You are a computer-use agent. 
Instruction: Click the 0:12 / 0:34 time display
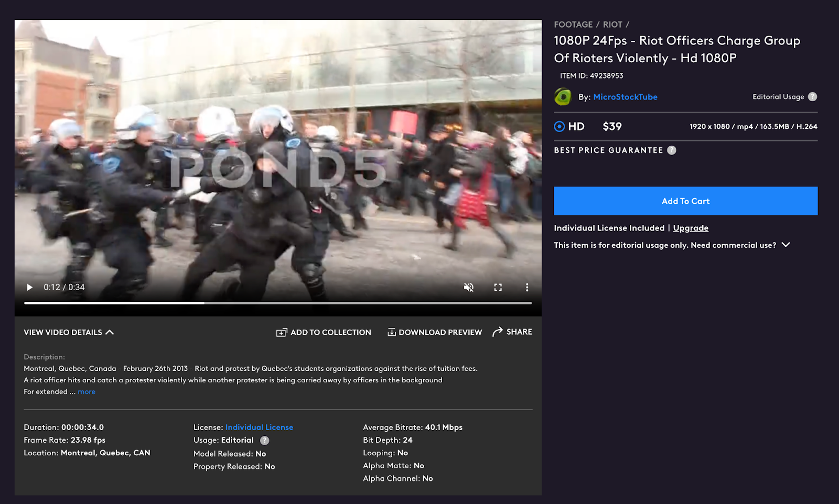(64, 287)
